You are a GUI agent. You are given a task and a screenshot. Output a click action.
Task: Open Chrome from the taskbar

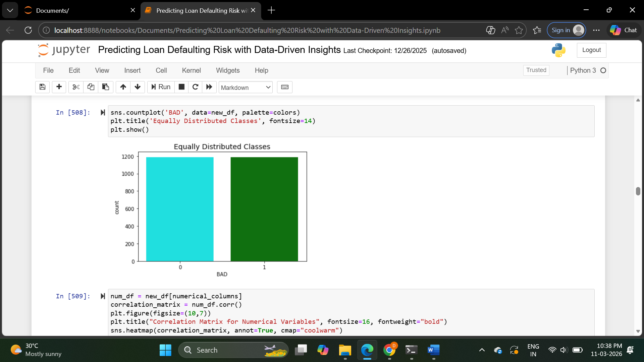click(x=389, y=350)
